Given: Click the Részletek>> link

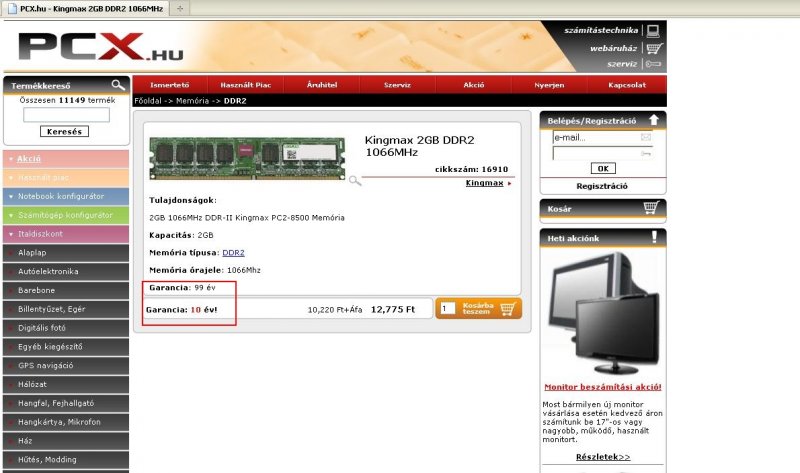Looking at the screenshot, I should pos(603,457).
